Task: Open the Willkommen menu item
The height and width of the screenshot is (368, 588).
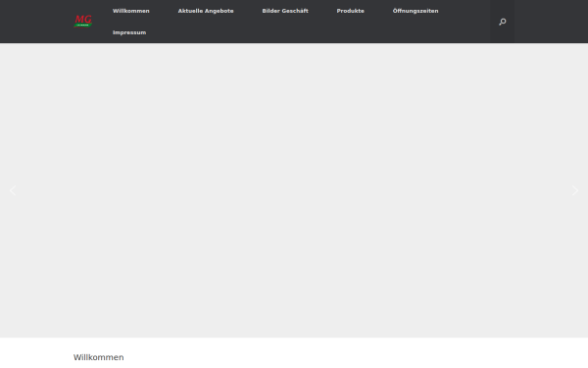Action: pyautogui.click(x=131, y=11)
